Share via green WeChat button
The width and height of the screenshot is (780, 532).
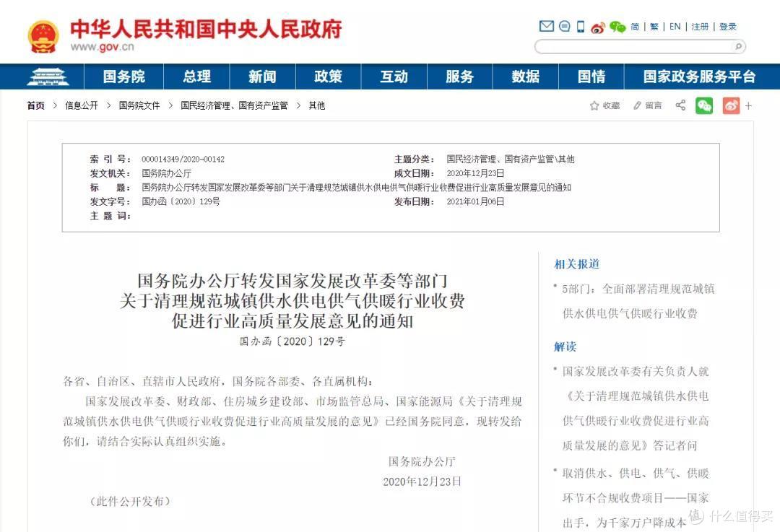704,105
